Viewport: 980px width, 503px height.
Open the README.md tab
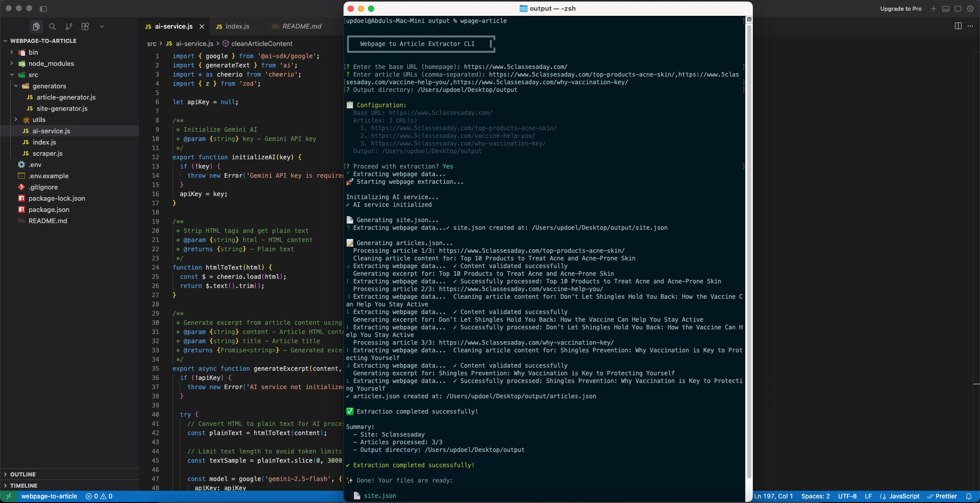(302, 26)
